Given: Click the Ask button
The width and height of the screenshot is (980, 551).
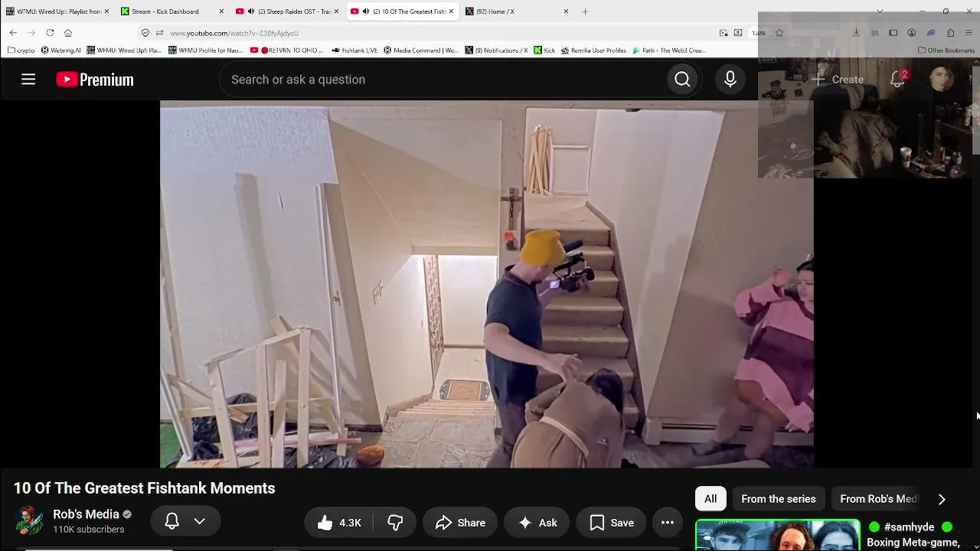Looking at the screenshot, I should click(x=537, y=523).
